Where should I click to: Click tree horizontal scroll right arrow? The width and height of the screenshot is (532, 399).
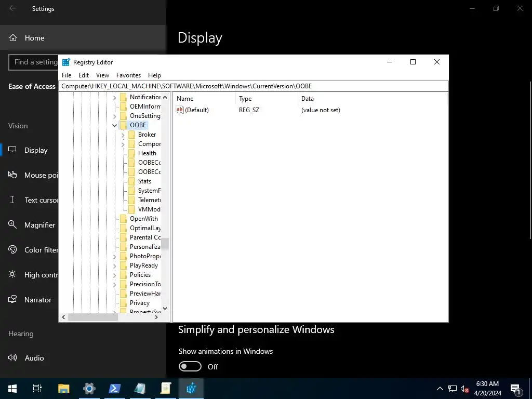click(156, 317)
